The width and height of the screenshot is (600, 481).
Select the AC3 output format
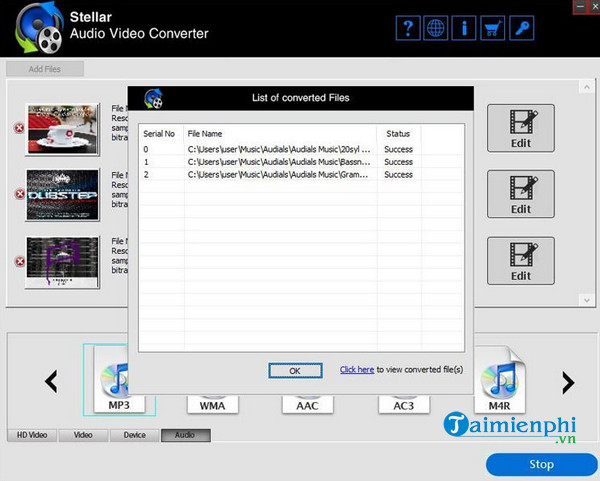click(x=404, y=405)
